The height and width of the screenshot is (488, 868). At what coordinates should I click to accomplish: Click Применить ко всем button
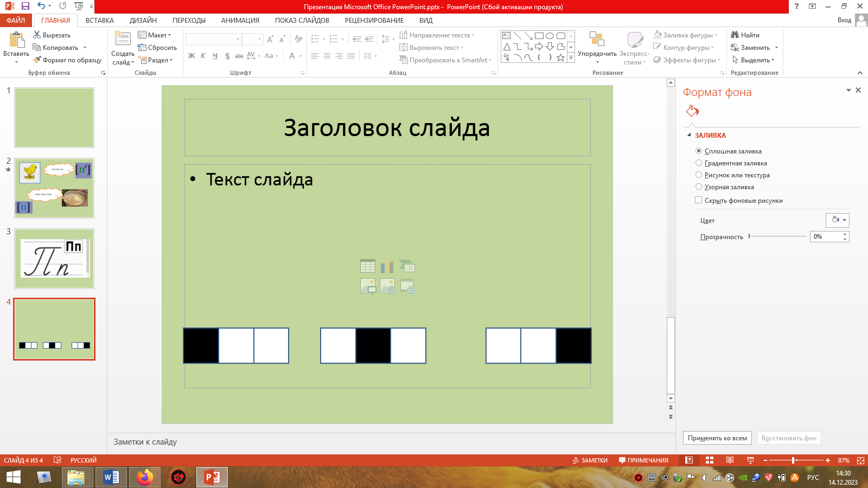coord(717,438)
